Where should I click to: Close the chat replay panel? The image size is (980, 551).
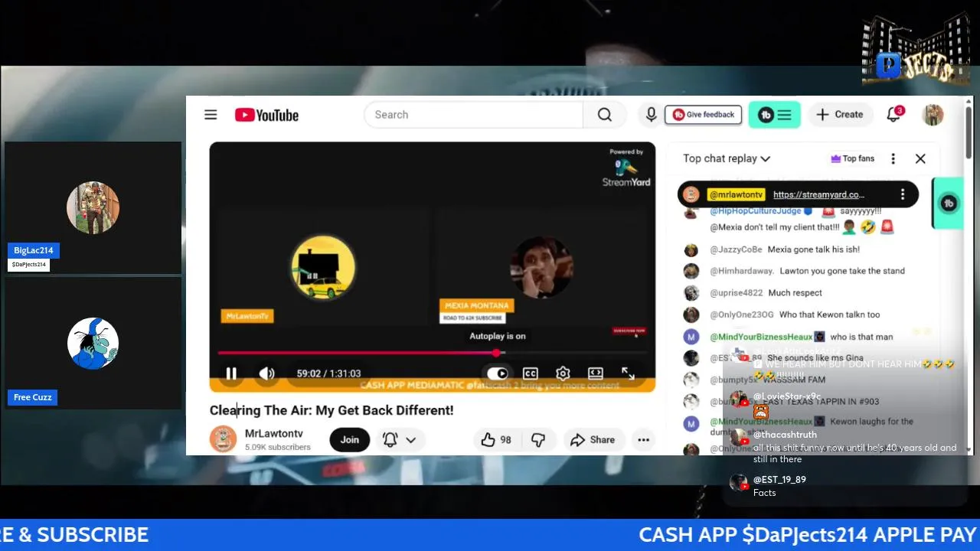pos(920,158)
